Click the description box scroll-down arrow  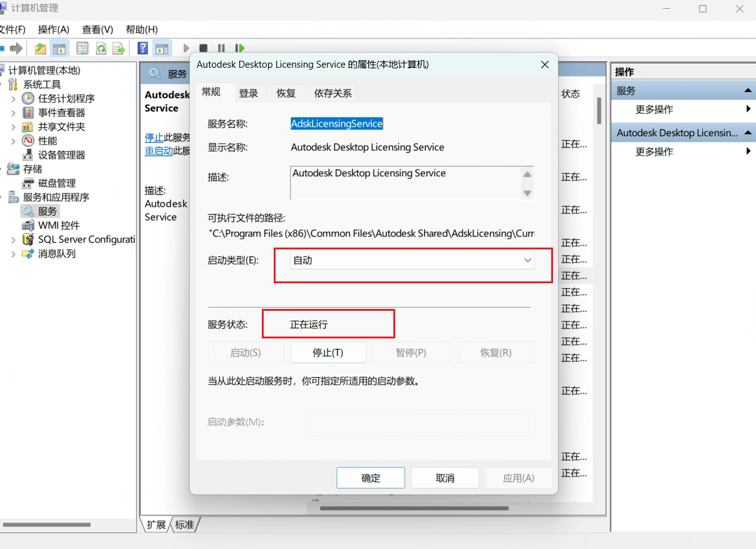tap(527, 193)
